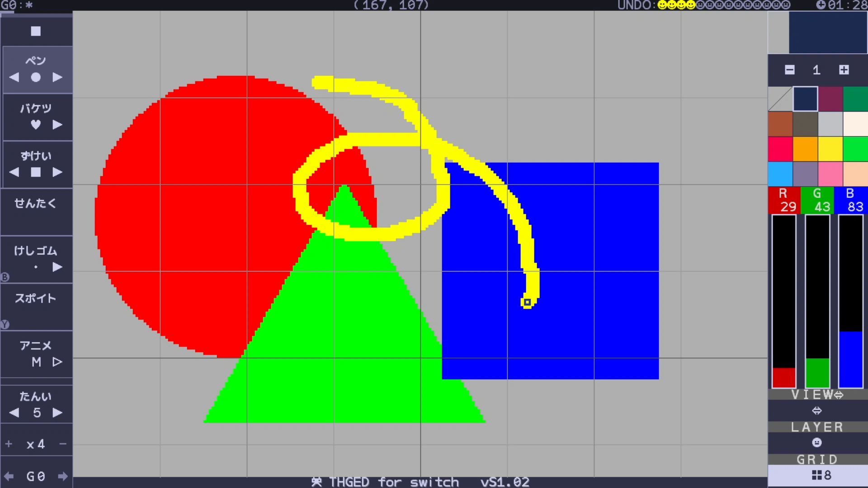
Task: Decrease the たんい unit value
Action: coord(14,413)
